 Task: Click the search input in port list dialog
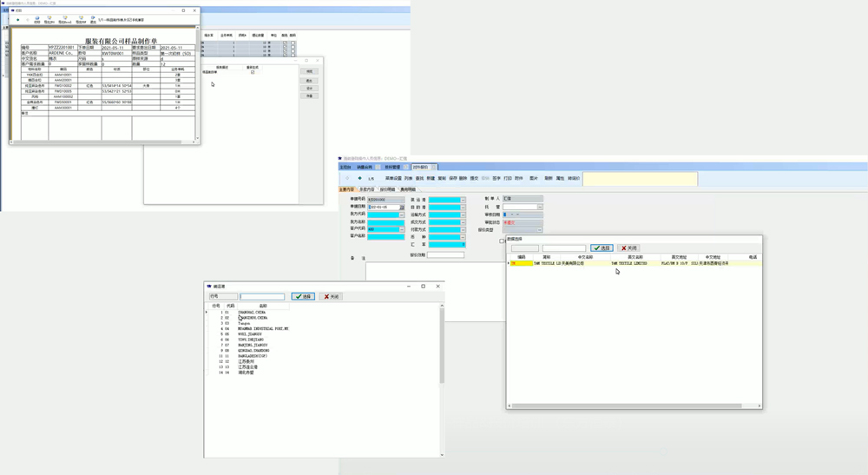(x=262, y=297)
